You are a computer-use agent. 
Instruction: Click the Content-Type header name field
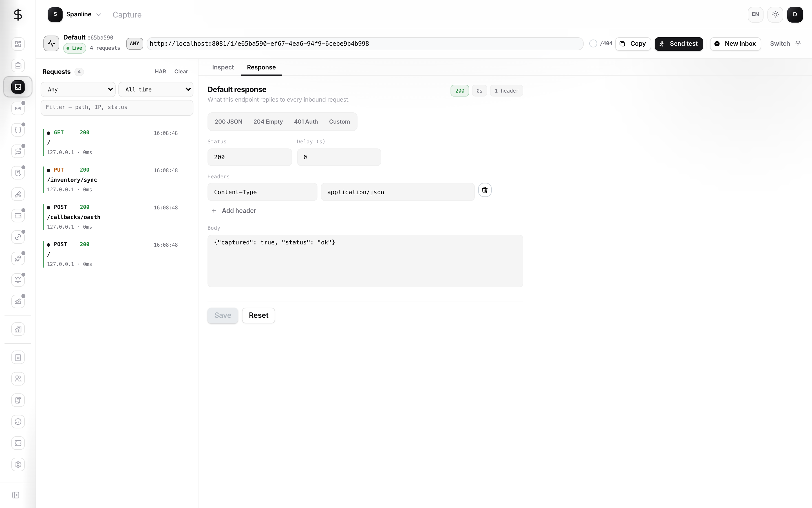tap(262, 192)
